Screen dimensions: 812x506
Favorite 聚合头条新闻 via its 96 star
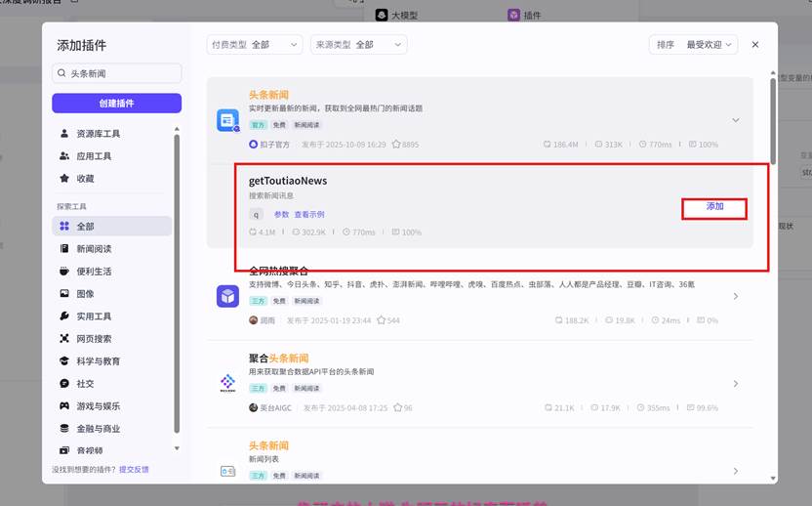coord(398,407)
